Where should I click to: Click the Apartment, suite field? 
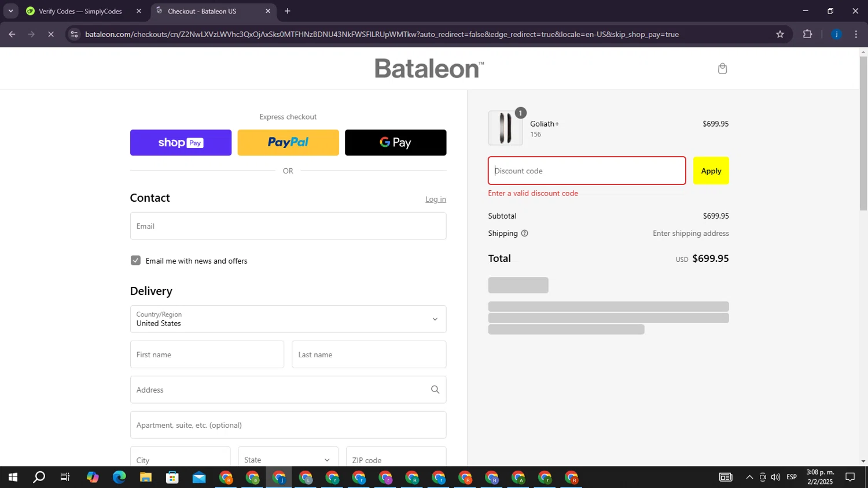click(288, 425)
